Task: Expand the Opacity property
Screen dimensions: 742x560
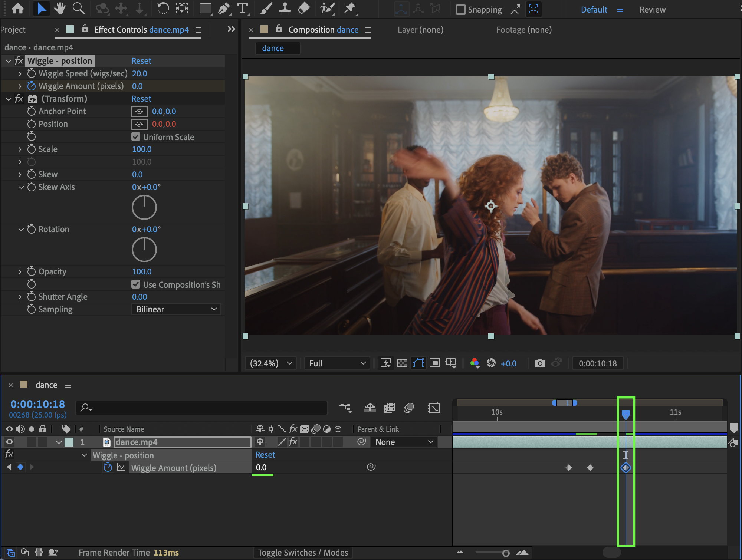Action: (x=20, y=271)
